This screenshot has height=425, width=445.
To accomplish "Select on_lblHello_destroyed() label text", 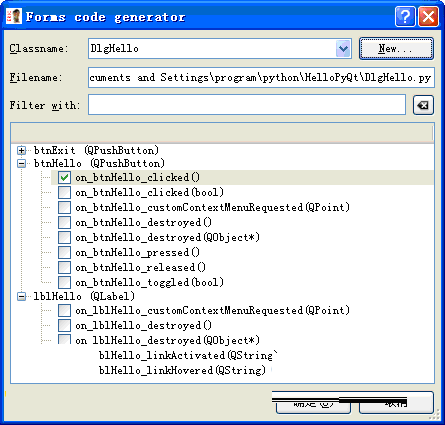I will pos(143,325).
